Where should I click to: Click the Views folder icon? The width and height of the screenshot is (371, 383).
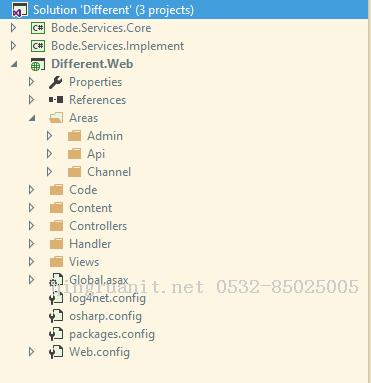(56, 262)
